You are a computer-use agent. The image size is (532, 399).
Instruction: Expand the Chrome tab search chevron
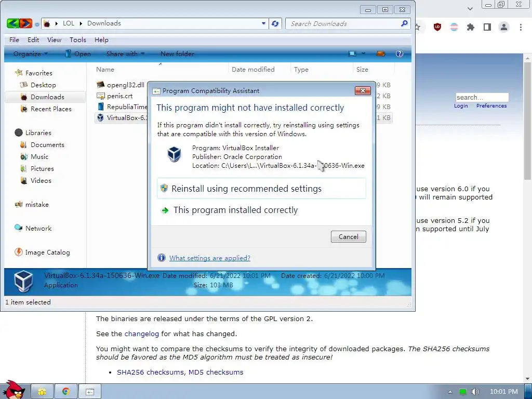pyautogui.click(x=470, y=9)
